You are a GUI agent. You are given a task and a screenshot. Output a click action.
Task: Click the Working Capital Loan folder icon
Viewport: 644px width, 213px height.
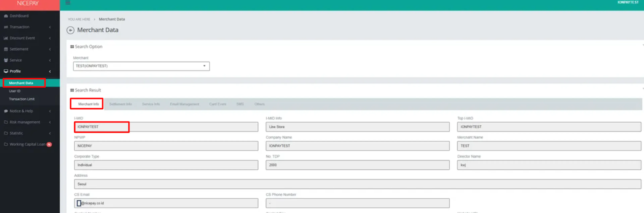click(x=6, y=144)
